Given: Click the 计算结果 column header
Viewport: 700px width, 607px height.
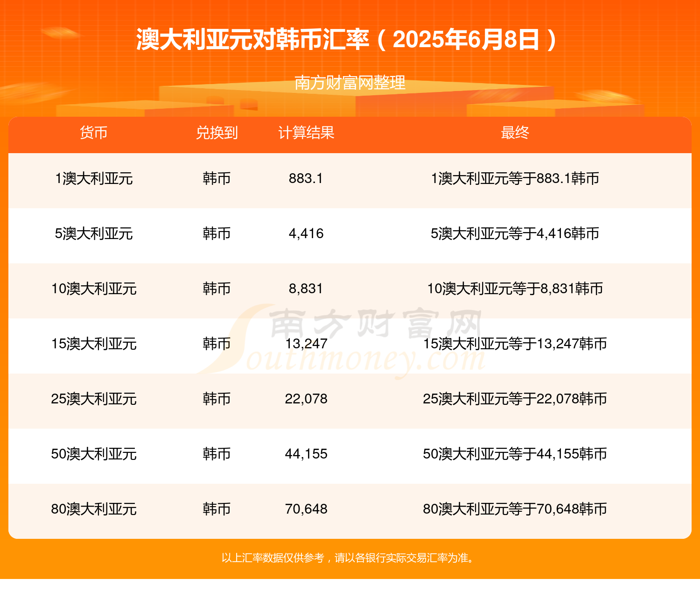Looking at the screenshot, I should (306, 133).
